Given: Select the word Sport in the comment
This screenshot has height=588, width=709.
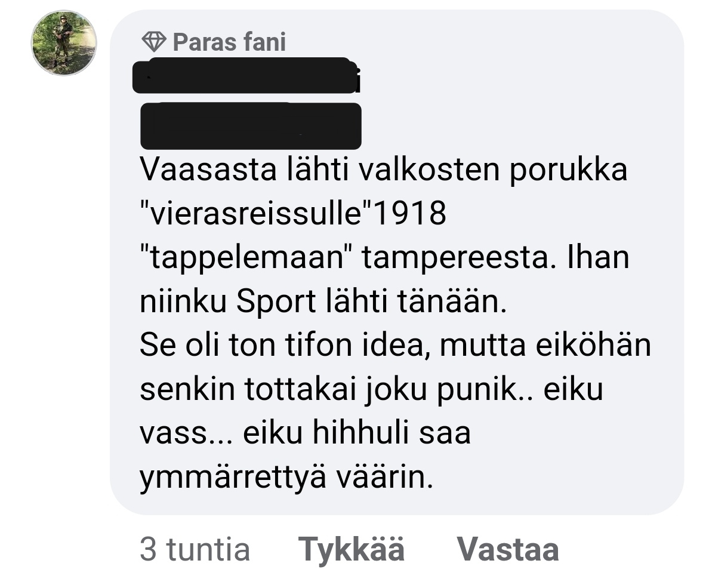Looking at the screenshot, I should click(276, 301).
